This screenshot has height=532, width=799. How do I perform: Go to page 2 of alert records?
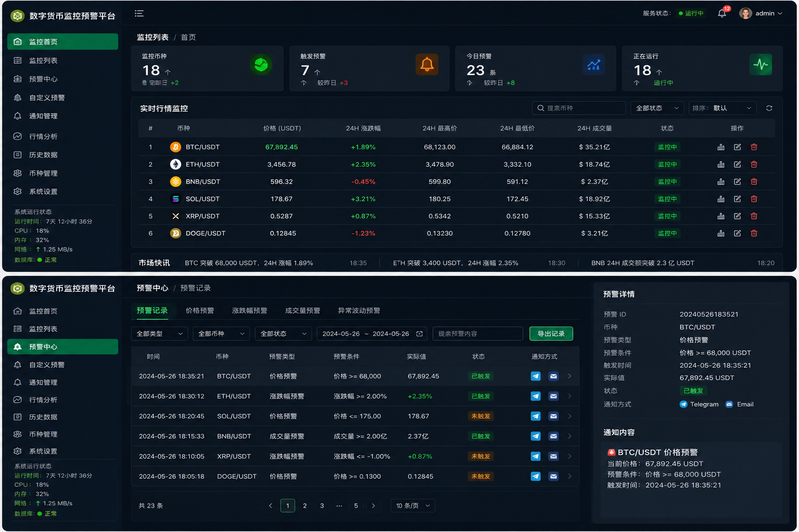305,505
